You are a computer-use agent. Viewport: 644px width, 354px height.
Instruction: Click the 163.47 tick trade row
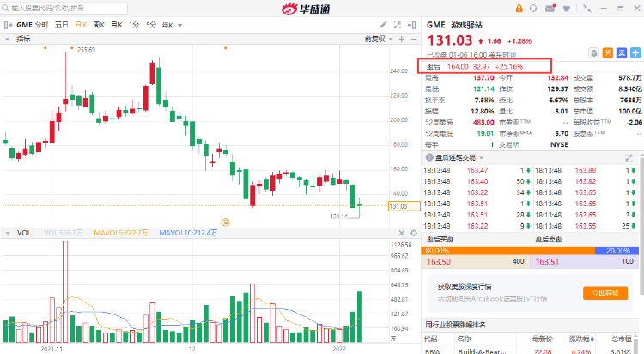coord(477,170)
